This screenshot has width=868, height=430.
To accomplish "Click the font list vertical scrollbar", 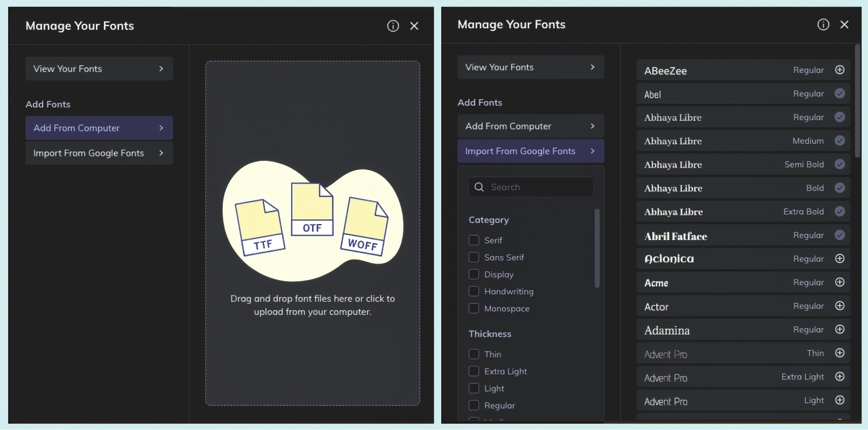I will 857,101.
